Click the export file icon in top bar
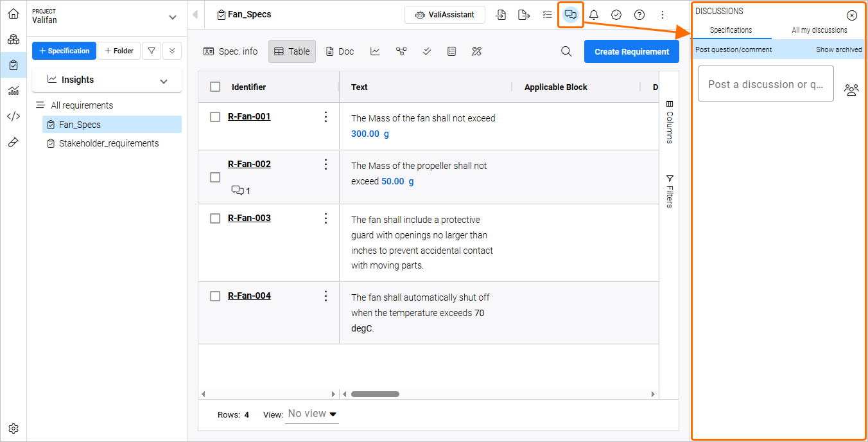 pyautogui.click(x=524, y=15)
